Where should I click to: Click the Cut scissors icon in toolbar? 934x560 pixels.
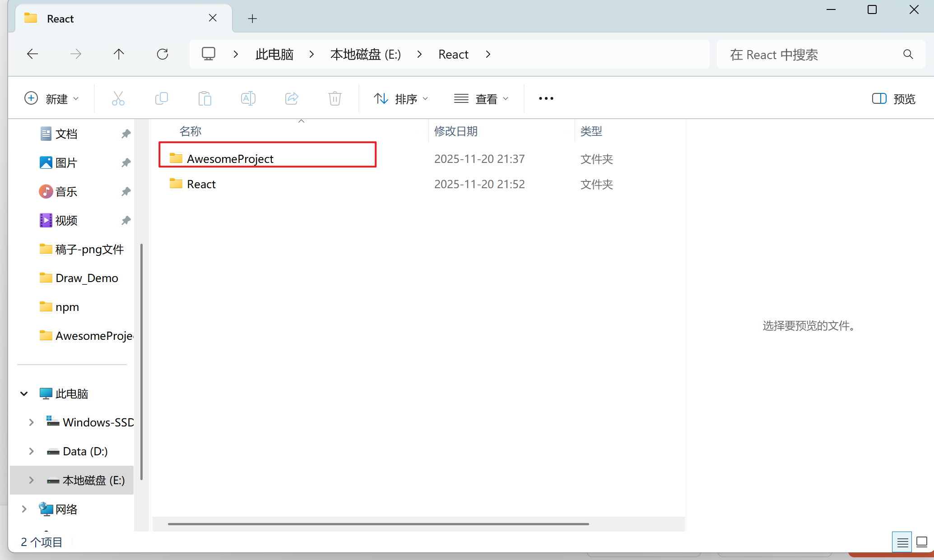tap(118, 98)
